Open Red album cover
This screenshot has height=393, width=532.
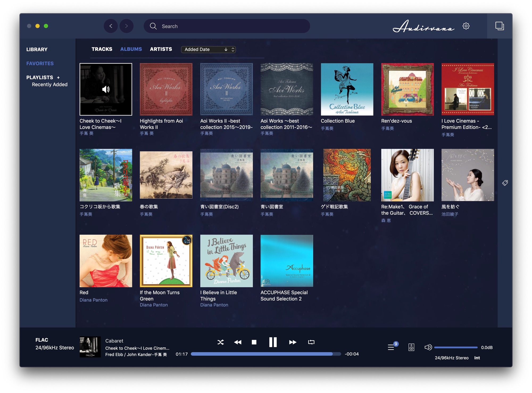pyautogui.click(x=106, y=261)
